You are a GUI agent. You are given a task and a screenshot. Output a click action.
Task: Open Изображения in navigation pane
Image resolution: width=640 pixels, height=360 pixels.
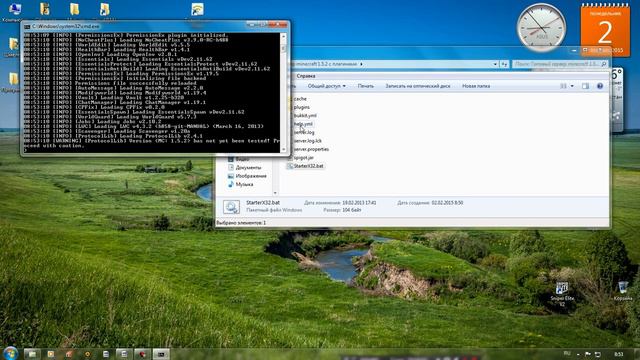251,176
